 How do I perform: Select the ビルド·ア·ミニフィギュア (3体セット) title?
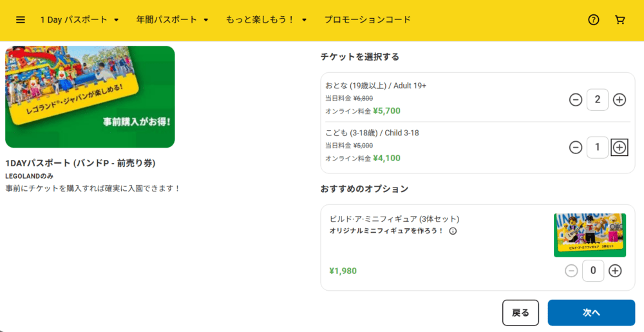394,219
